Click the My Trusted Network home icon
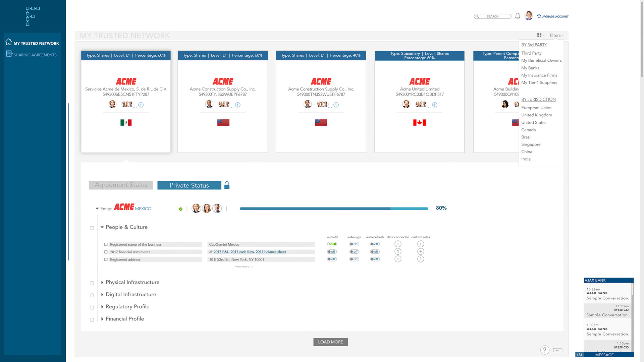This screenshot has height=362, width=644. pyautogui.click(x=9, y=42)
